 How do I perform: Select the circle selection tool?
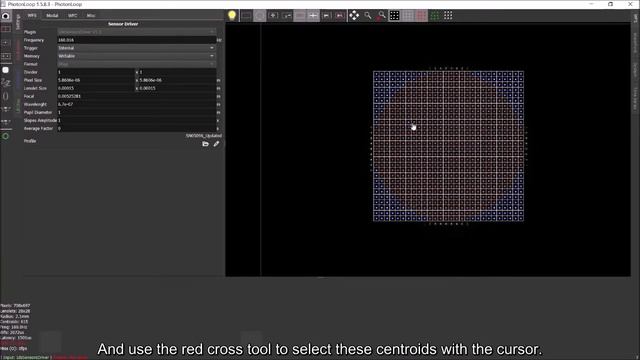[x=260, y=16]
